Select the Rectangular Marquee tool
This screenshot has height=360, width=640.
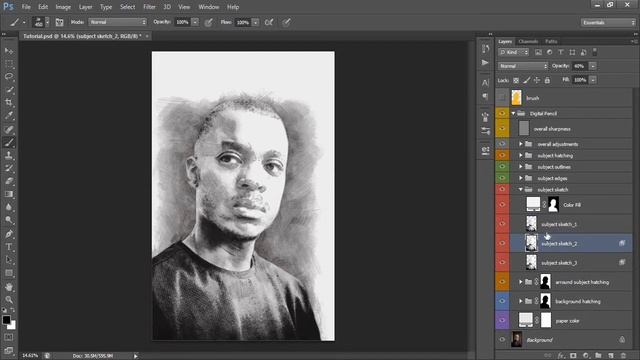pos(9,64)
